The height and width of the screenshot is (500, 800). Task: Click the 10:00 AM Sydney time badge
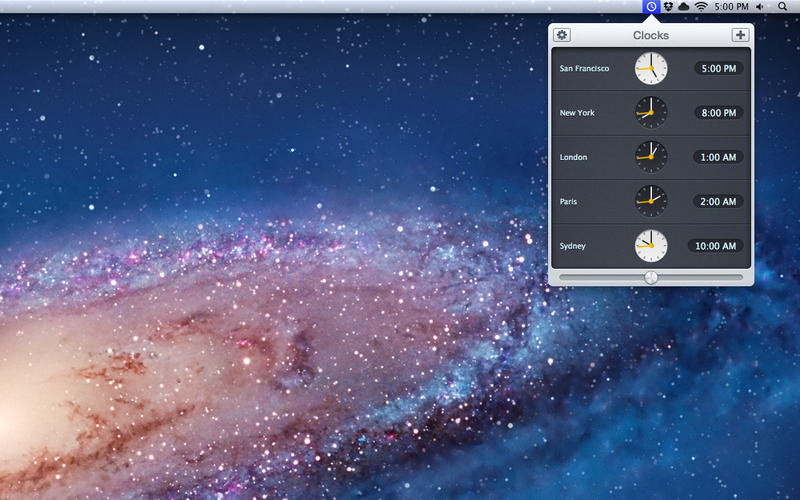715,245
